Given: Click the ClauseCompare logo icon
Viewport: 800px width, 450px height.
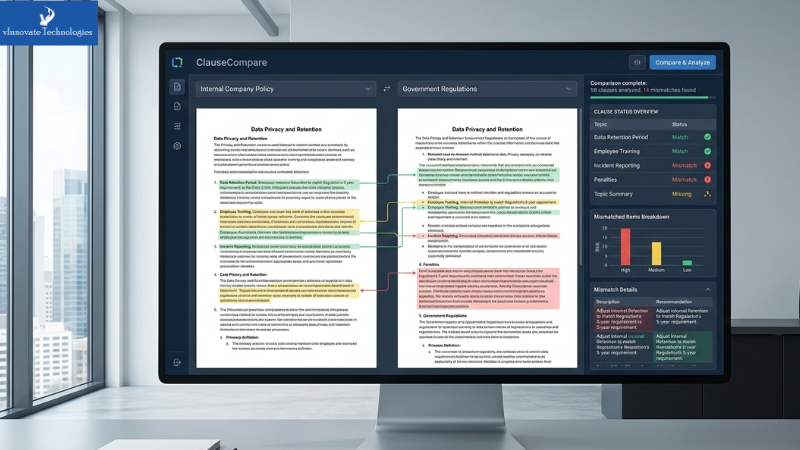Looking at the screenshot, I should pos(177,62).
